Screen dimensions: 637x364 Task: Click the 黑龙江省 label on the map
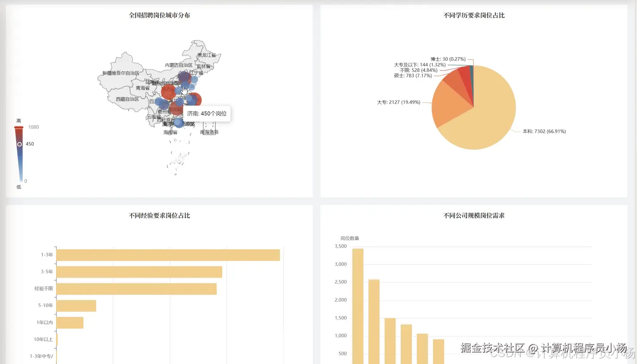[x=206, y=55]
